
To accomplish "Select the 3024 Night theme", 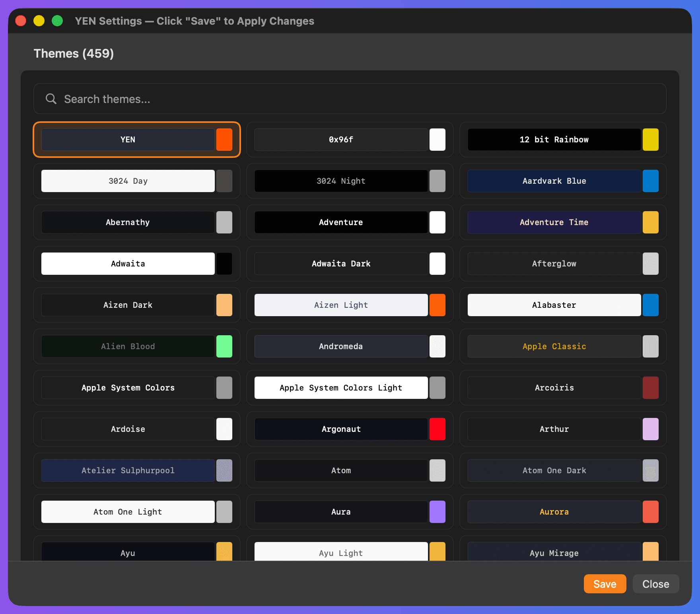I will coord(341,181).
